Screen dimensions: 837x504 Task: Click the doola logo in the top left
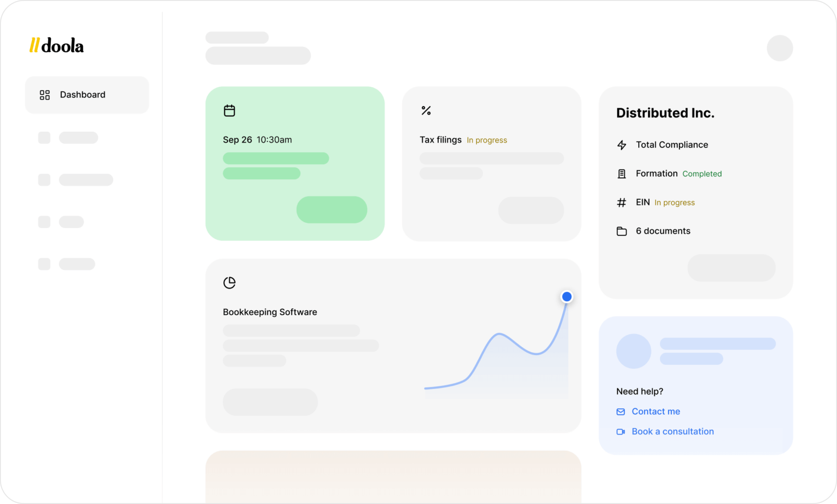point(57,46)
